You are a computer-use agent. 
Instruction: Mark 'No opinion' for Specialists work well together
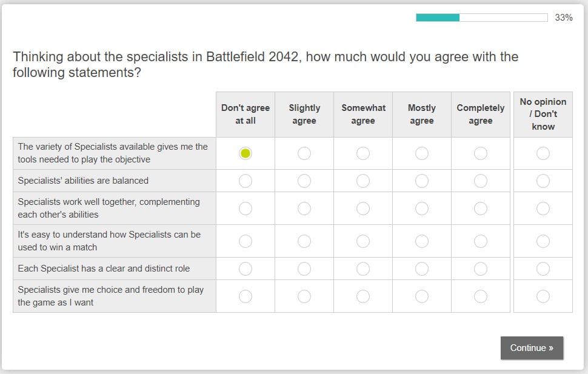[543, 208]
